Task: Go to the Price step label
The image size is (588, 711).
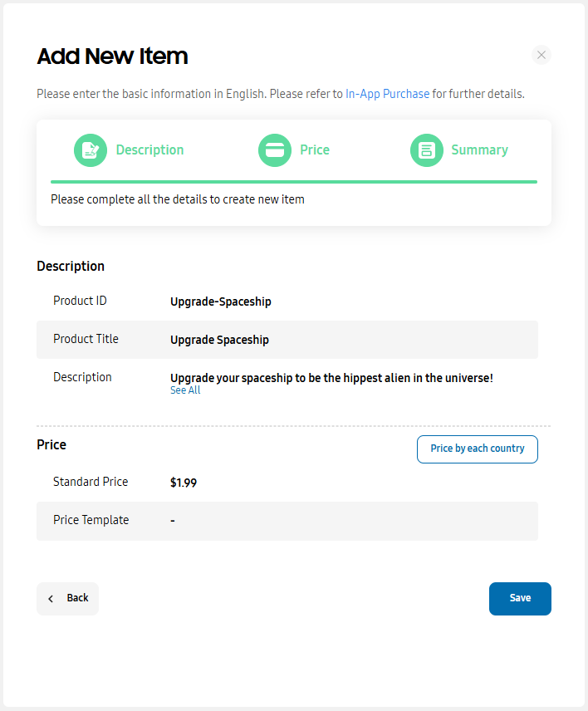Action: pos(315,150)
